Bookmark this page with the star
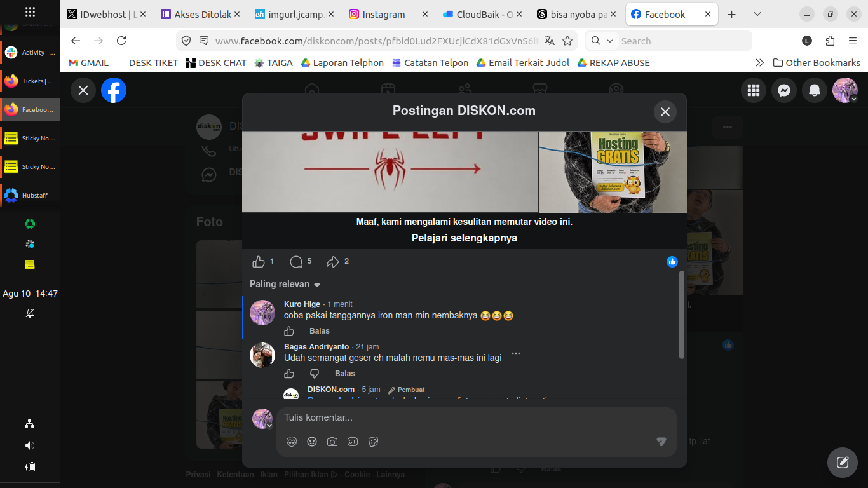 point(567,41)
